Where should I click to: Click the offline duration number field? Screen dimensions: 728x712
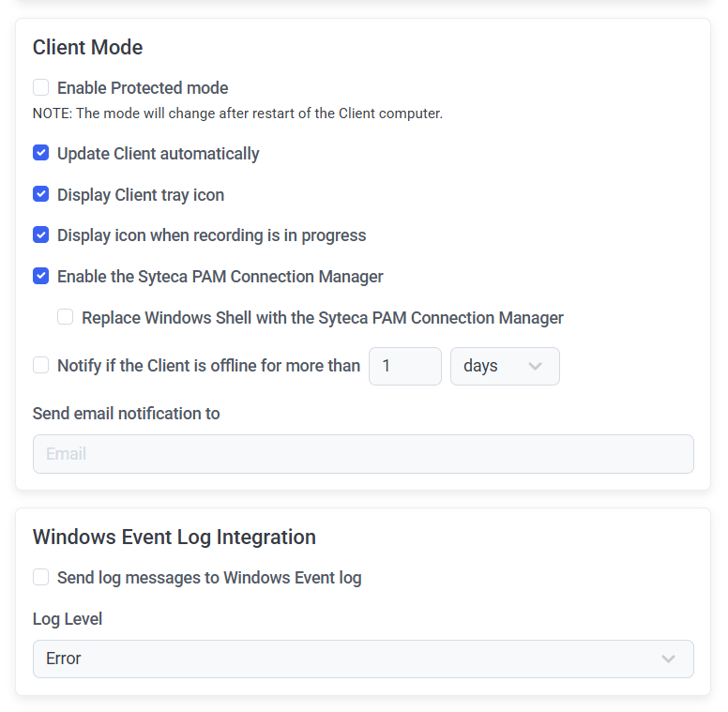tap(404, 366)
